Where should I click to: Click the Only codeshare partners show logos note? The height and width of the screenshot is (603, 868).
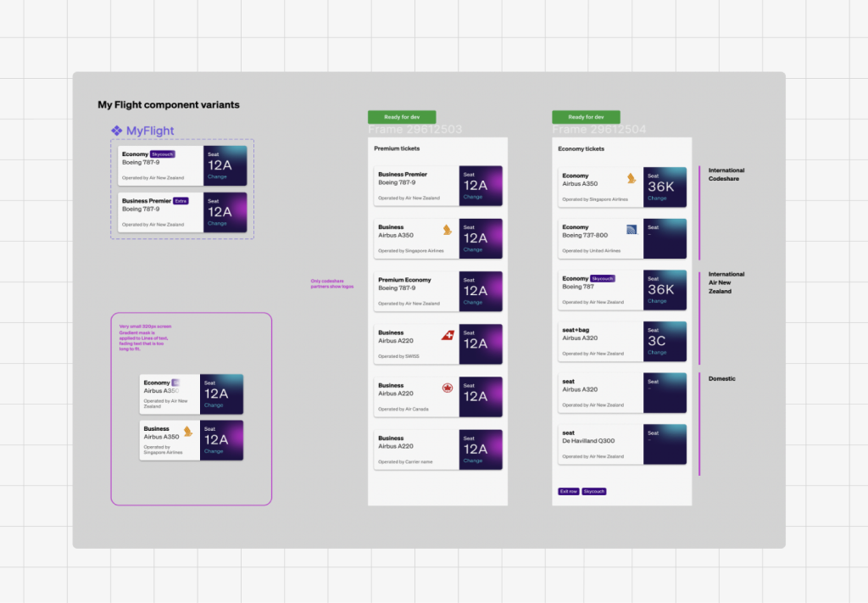click(332, 283)
